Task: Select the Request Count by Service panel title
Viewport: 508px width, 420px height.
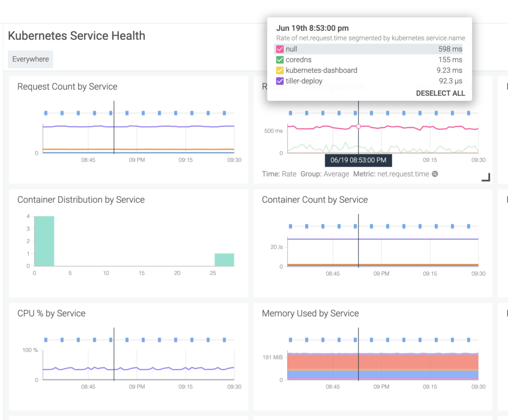Action: tap(67, 87)
